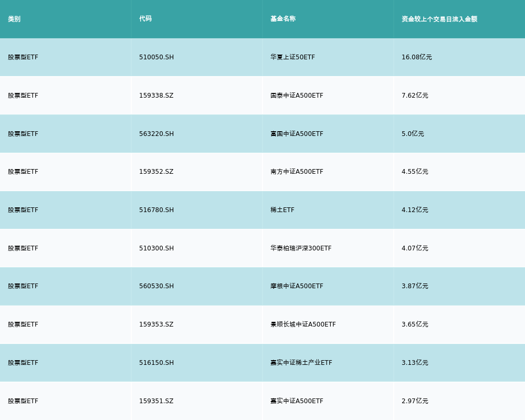This screenshot has height=420, width=525.
Task: Click 股票型ETF in the 159352.SZ row
Action: (x=23, y=172)
